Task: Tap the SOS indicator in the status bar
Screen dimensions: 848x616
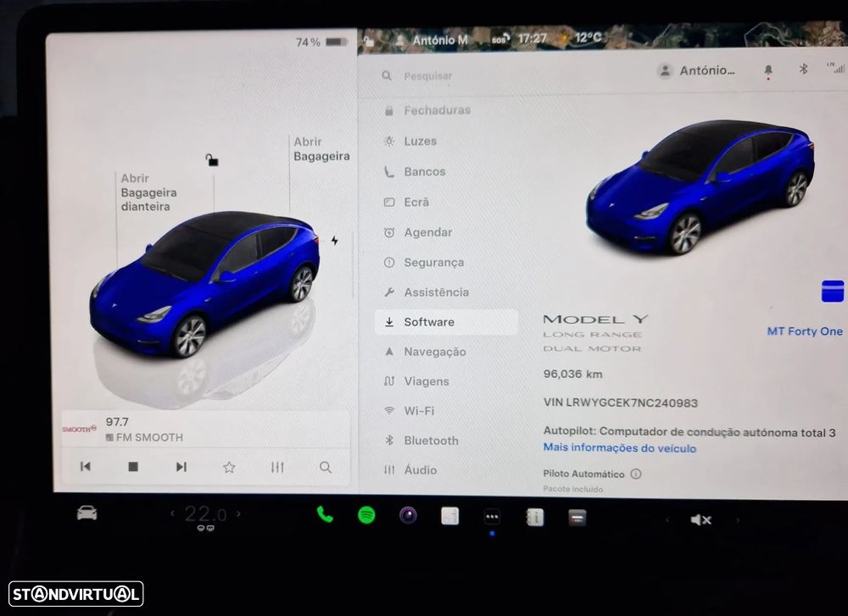Action: pos(500,40)
